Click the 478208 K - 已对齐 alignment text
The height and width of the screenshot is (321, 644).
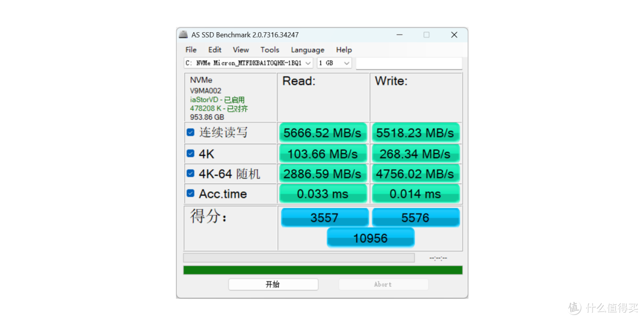tap(219, 108)
